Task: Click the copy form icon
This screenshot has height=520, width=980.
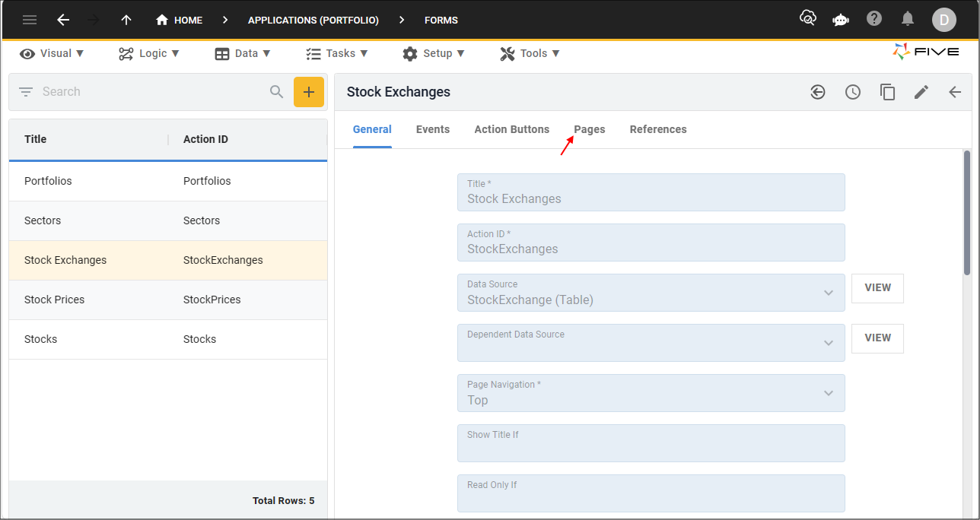Action: [887, 92]
